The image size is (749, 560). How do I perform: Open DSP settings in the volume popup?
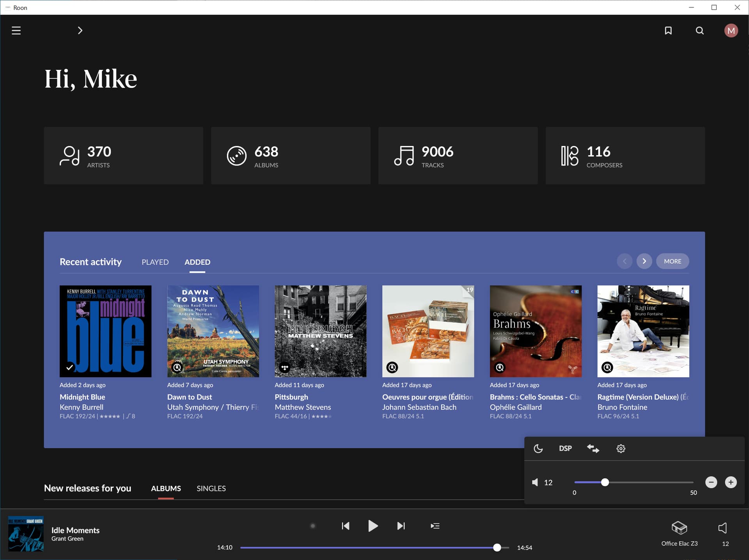click(x=565, y=448)
